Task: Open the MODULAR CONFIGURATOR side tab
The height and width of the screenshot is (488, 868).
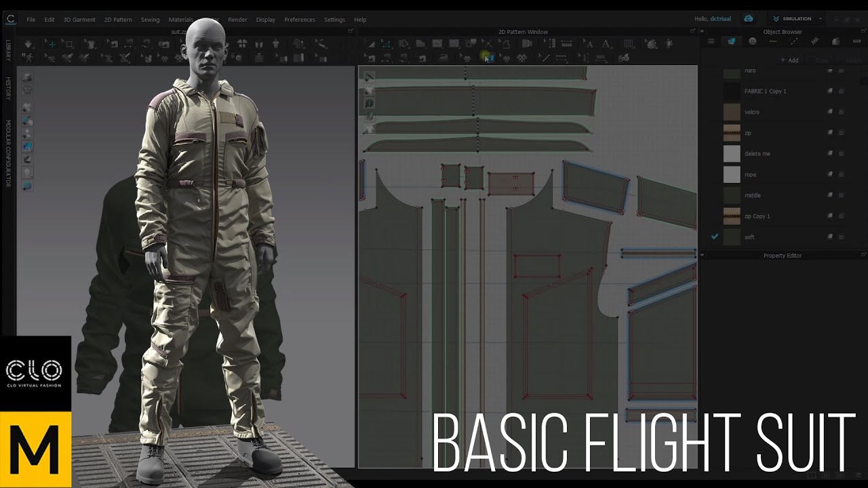Action: 8,154
